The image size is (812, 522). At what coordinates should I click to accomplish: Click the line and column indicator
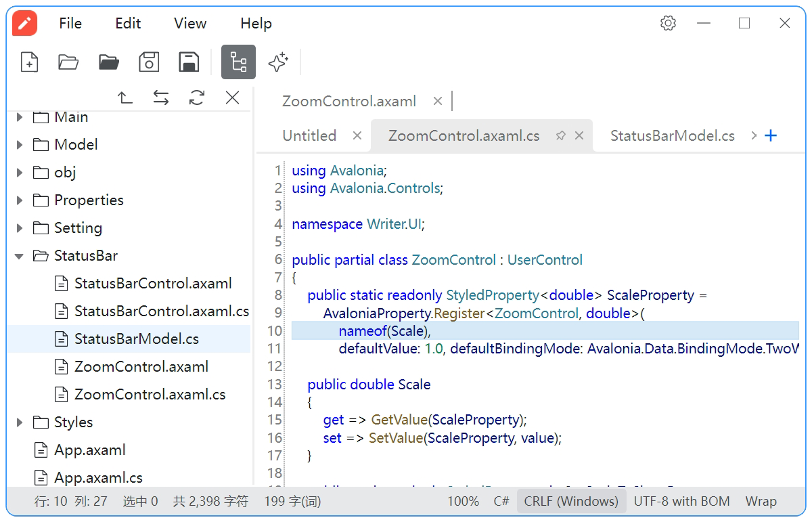[x=70, y=502]
